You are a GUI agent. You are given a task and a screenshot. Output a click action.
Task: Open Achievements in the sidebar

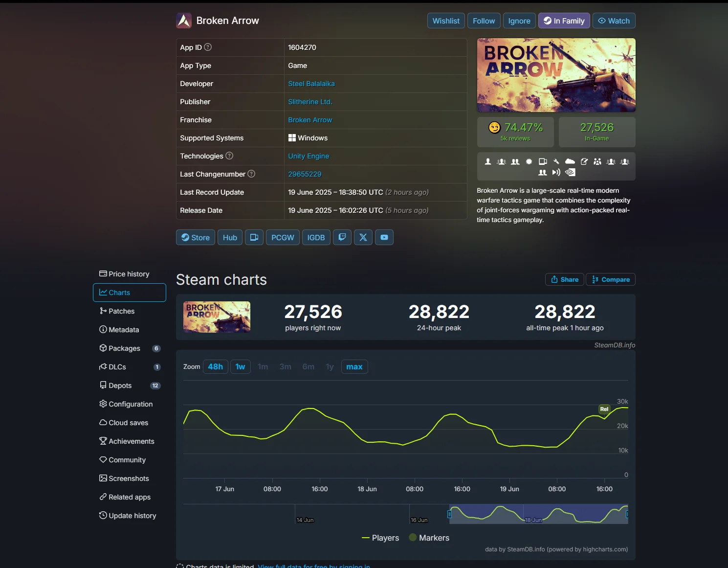[130, 441]
